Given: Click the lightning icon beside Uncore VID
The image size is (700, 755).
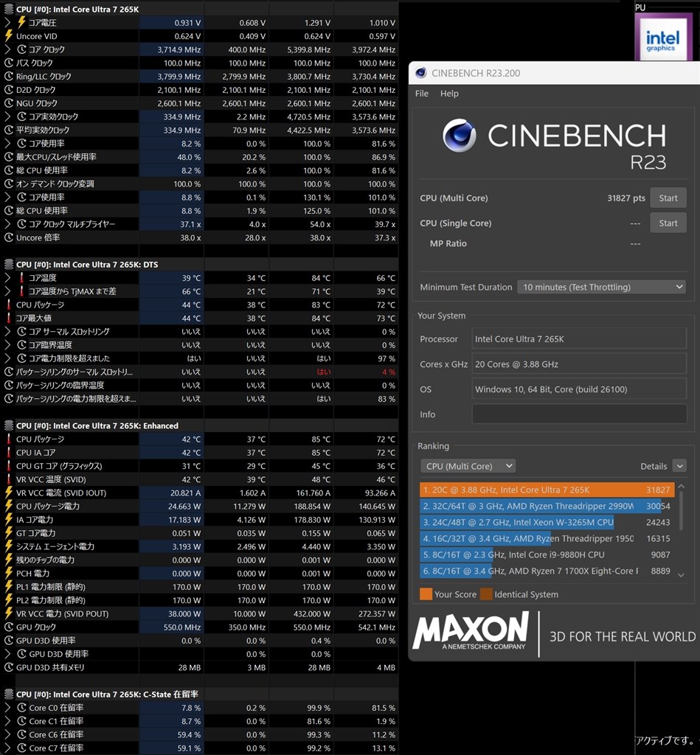Looking at the screenshot, I should click(9, 36).
